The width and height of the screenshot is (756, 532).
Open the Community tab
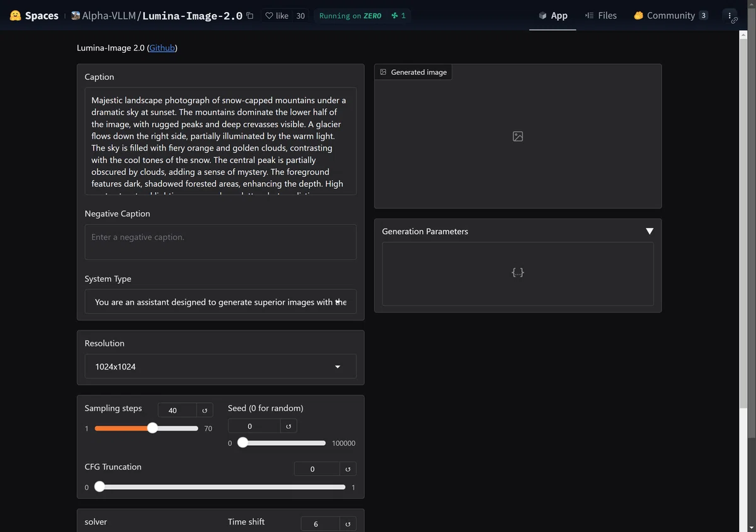point(670,16)
